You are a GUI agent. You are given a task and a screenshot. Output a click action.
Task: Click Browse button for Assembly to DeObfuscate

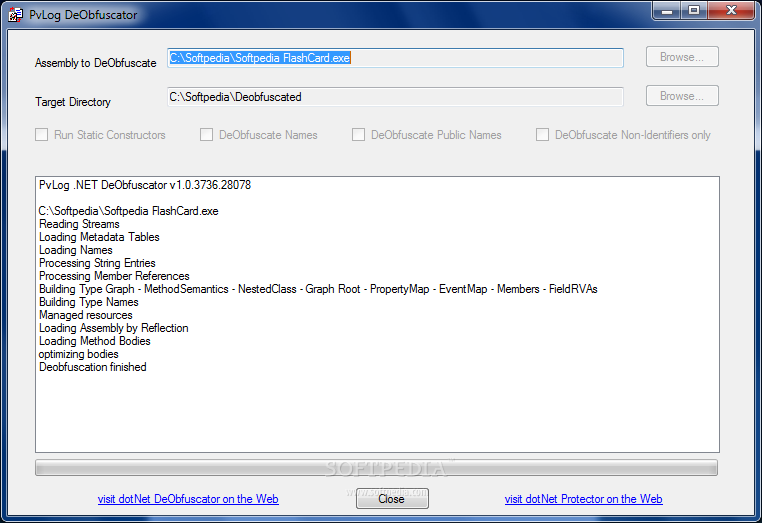[x=682, y=57]
